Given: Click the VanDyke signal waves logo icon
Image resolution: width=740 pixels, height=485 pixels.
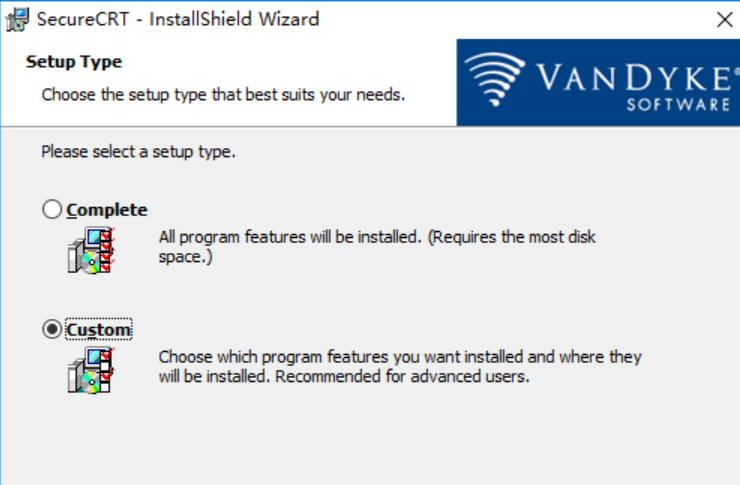Looking at the screenshot, I should [495, 79].
